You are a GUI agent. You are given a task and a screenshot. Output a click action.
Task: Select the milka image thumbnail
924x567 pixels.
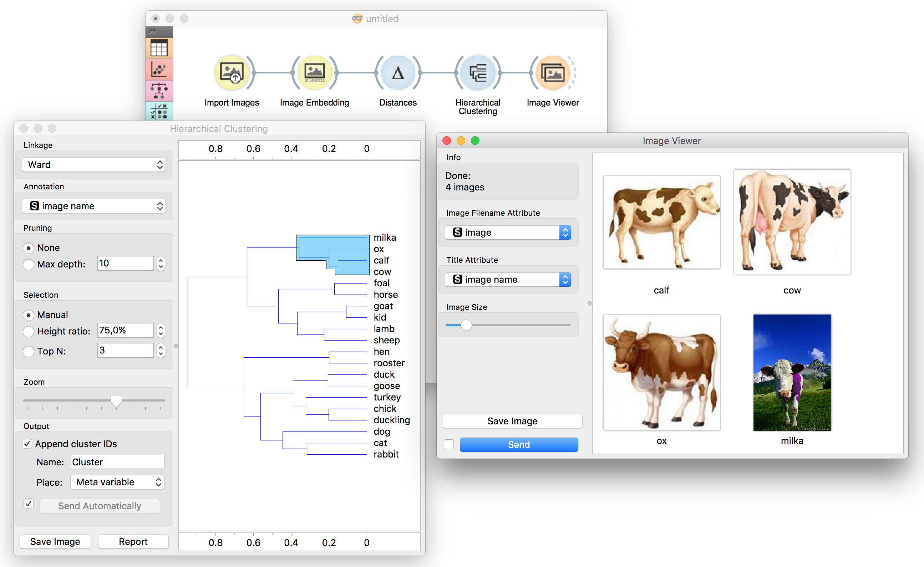[792, 372]
